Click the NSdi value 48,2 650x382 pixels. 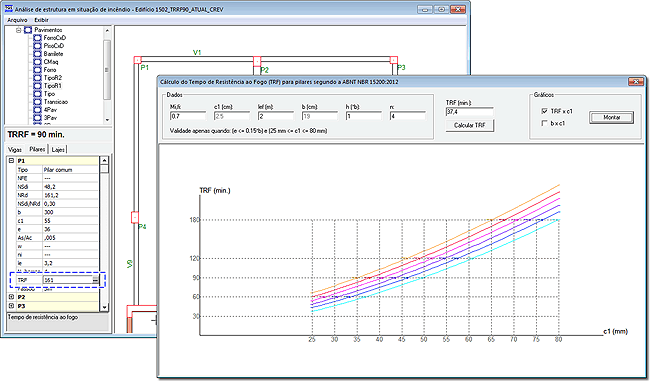click(49, 187)
